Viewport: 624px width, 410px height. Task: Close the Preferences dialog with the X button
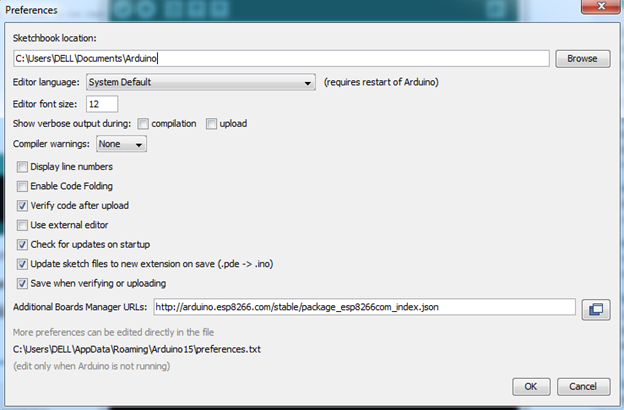click(601, 6)
